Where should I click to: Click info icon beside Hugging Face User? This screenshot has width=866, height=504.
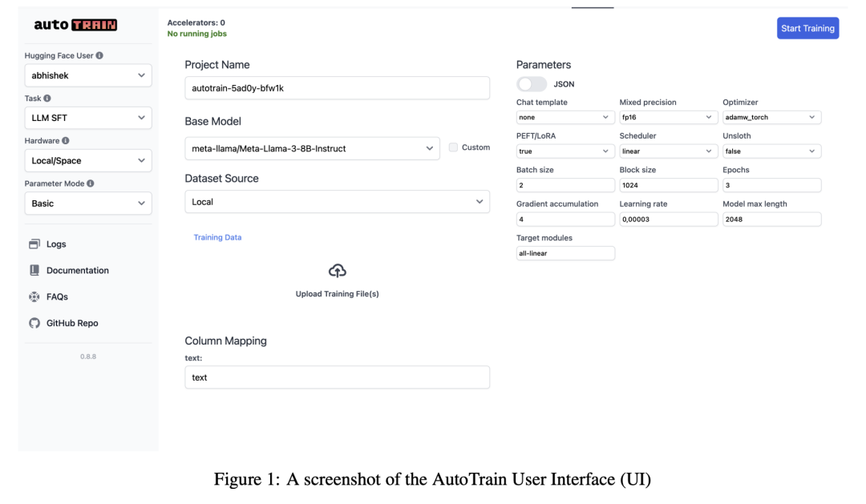click(99, 56)
